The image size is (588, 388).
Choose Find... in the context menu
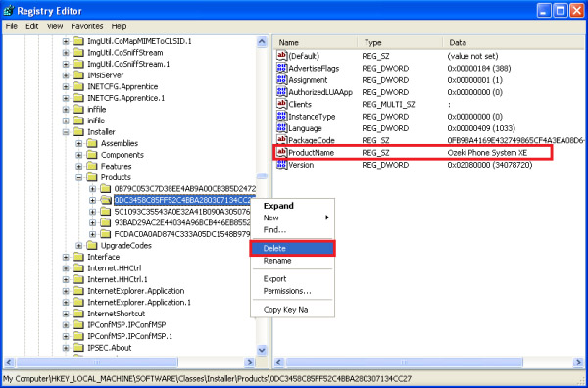click(x=292, y=230)
